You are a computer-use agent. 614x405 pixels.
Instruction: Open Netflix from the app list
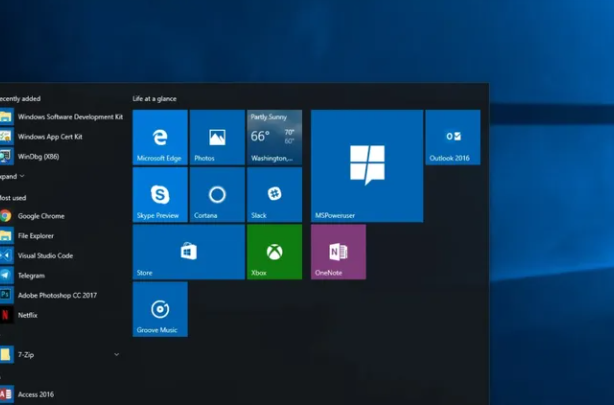tap(27, 315)
